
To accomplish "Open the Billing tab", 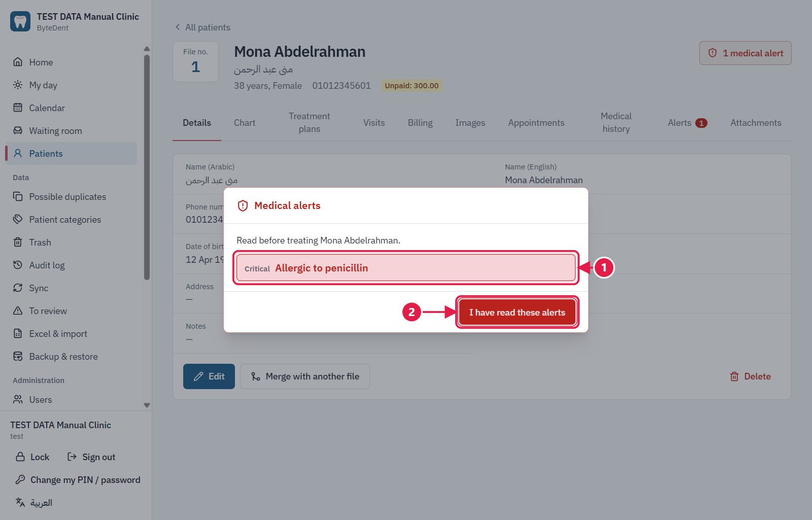I will click(420, 122).
